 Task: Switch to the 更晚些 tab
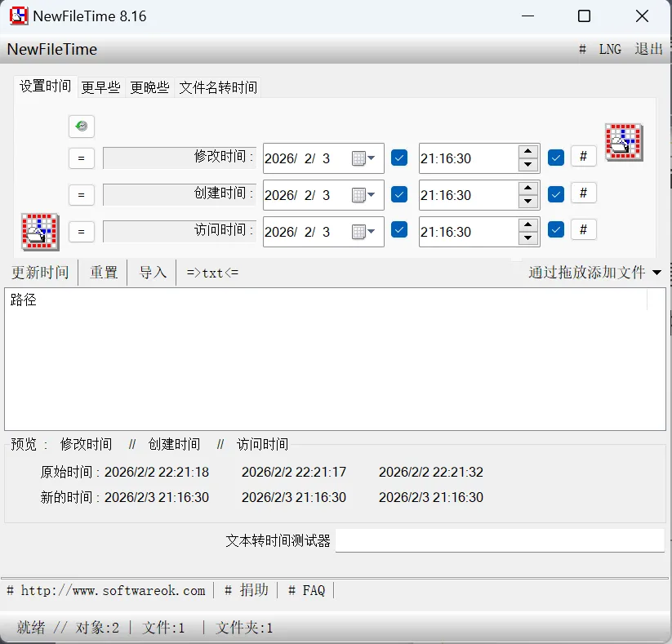coord(150,87)
